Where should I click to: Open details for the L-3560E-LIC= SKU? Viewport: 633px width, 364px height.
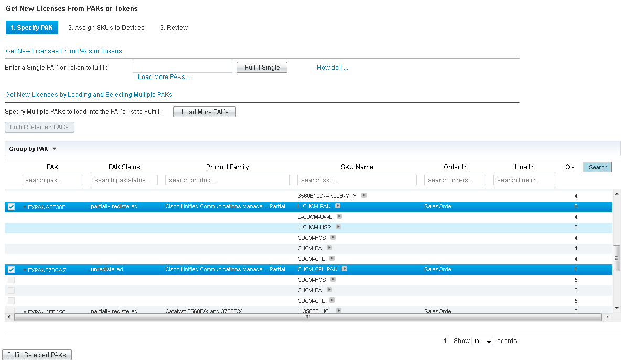click(338, 310)
